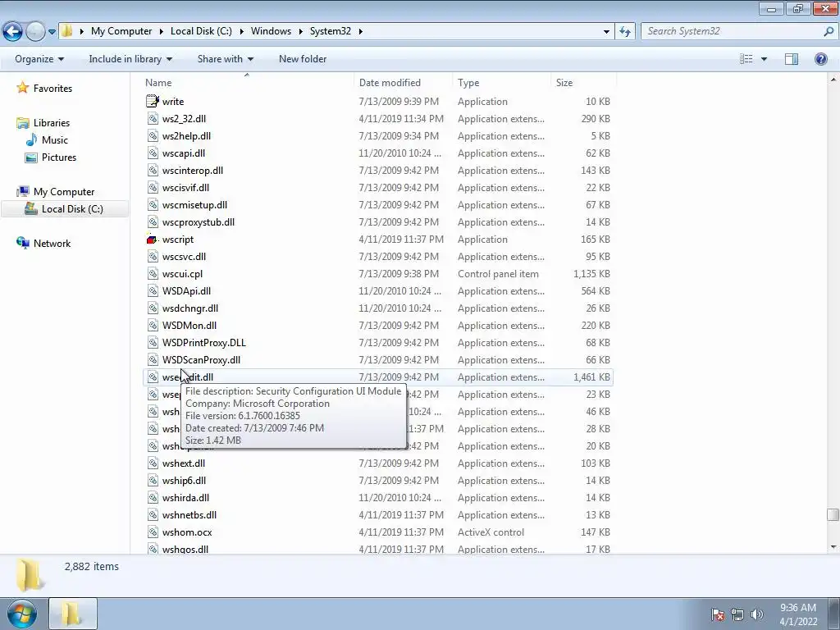This screenshot has width=840, height=630.
Task: Click My Computer in the address bar
Action: pyautogui.click(x=121, y=31)
